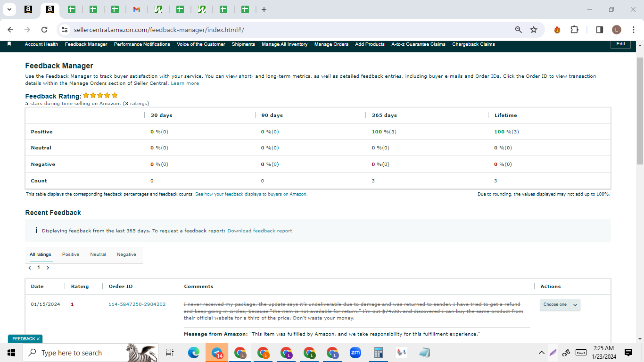644x362 pixels.
Task: Open the Extensions puzzle icon
Action: (x=574, y=30)
